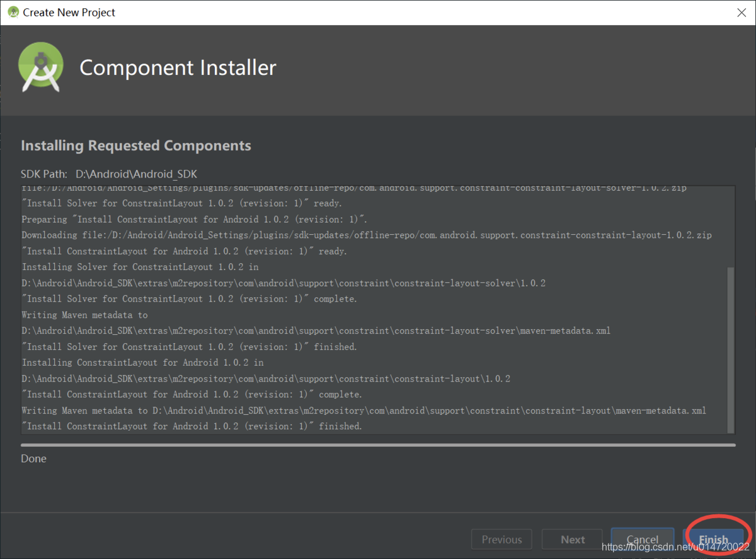Click the disabled Next button
Image resolution: width=756 pixels, height=559 pixels.
pyautogui.click(x=573, y=539)
